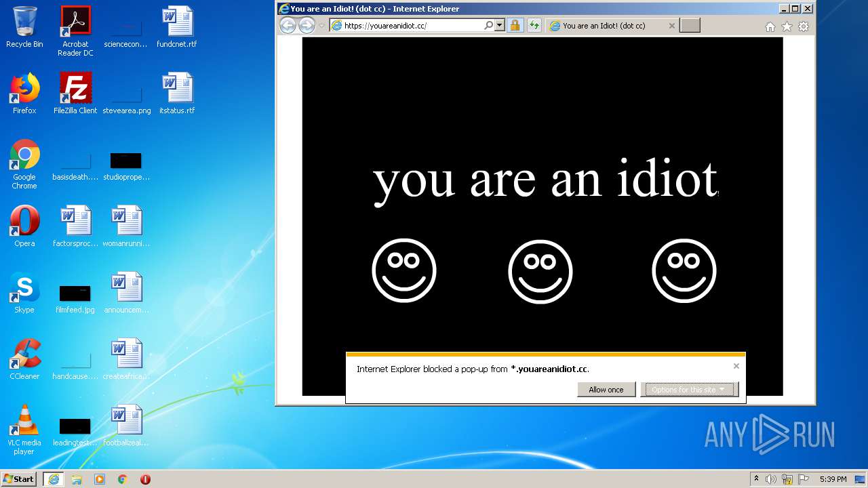Viewport: 868px width, 488px height.
Task: Click the left smiley face on page
Action: click(404, 270)
